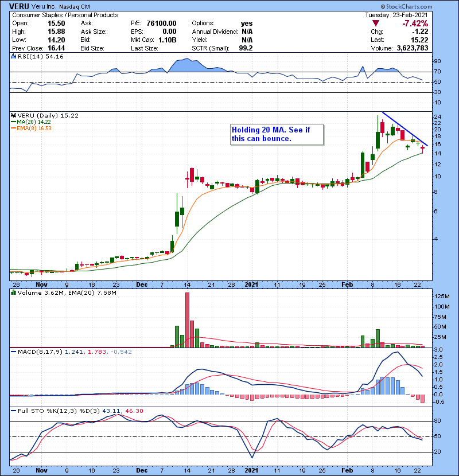459x476 pixels.
Task: Click the Low 14.20 value
Action: [x=56, y=40]
